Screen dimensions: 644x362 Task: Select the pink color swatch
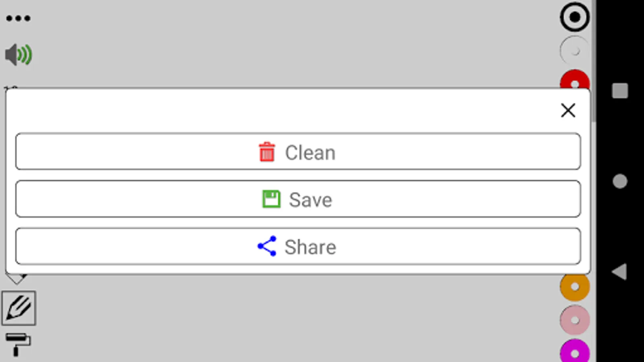(x=574, y=320)
